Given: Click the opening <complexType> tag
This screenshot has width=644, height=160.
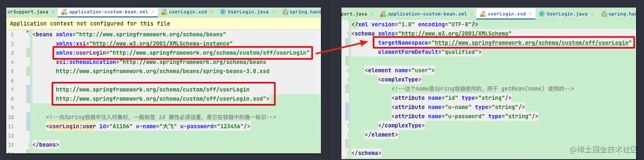Looking at the screenshot, I should click(400, 79).
